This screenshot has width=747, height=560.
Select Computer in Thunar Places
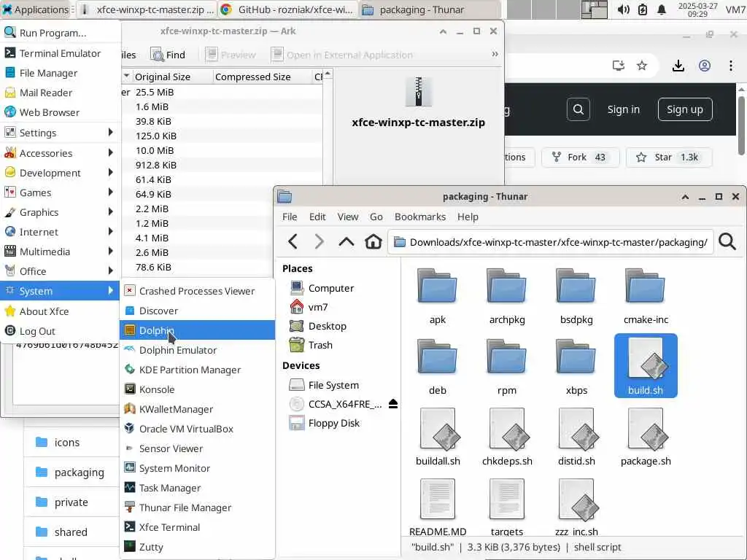[322, 288]
